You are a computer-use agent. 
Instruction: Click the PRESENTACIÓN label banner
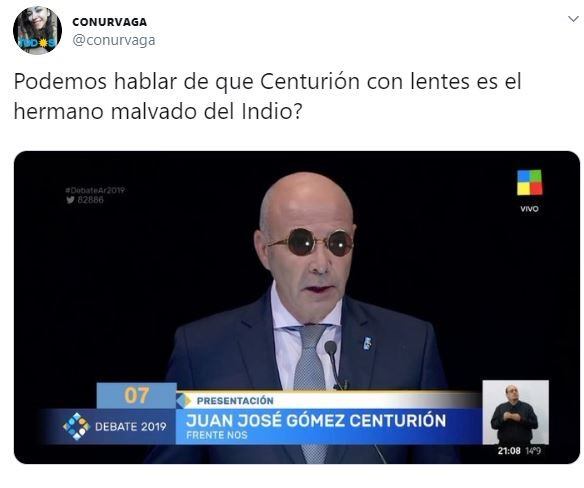[235, 401]
